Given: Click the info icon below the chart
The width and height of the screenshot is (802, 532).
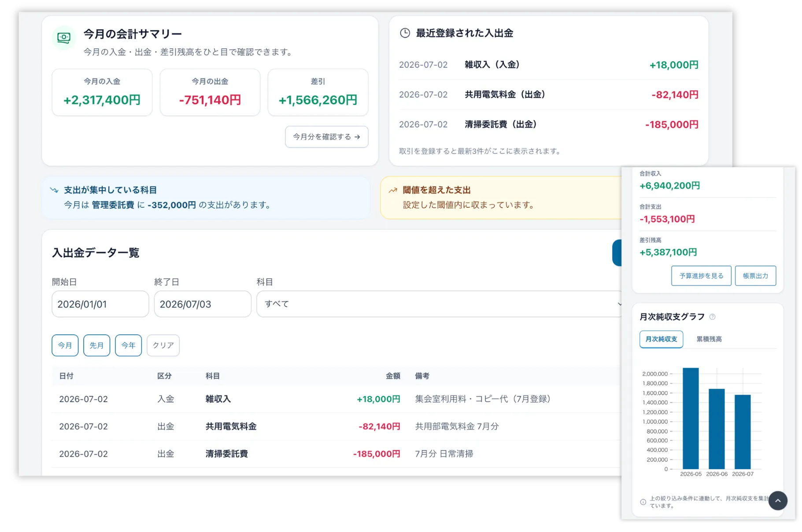Looking at the screenshot, I should pyautogui.click(x=643, y=502).
